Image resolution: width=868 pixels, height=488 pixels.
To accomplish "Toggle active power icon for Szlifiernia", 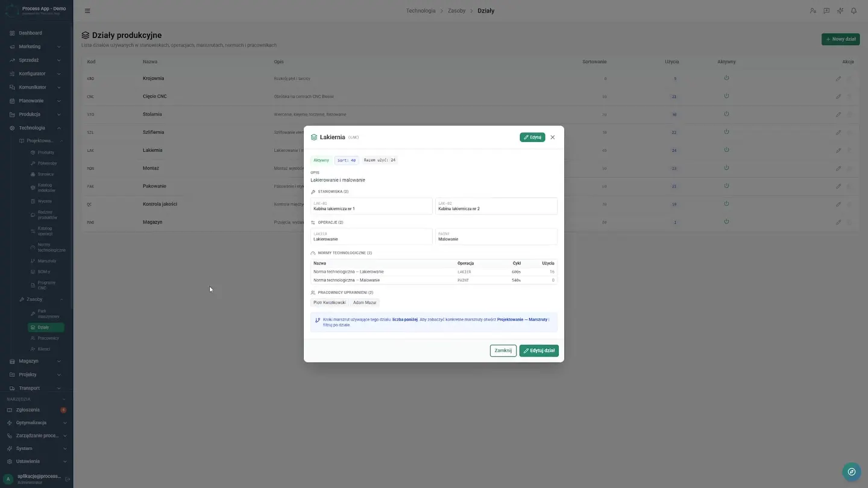I will [x=726, y=131].
